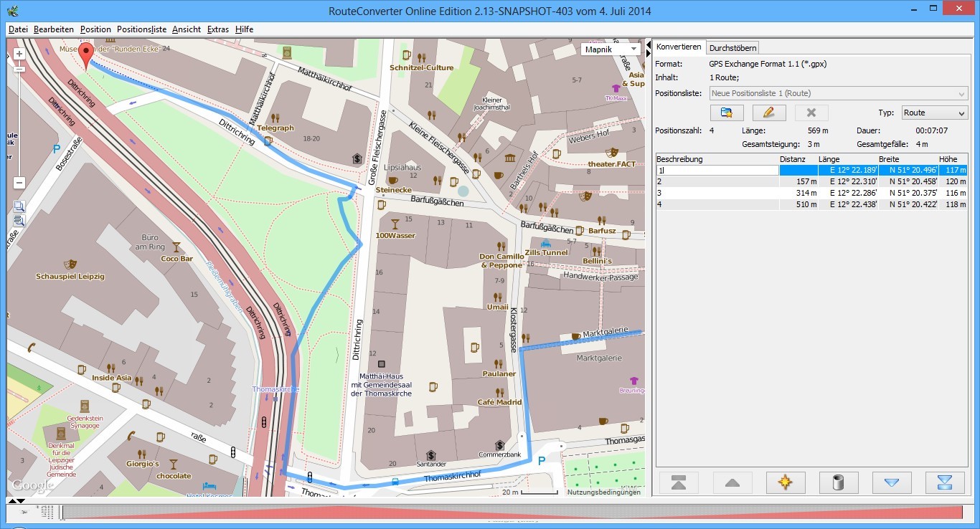980x529 pixels.
Task: Click the delete position trash can icon
Action: (x=838, y=482)
